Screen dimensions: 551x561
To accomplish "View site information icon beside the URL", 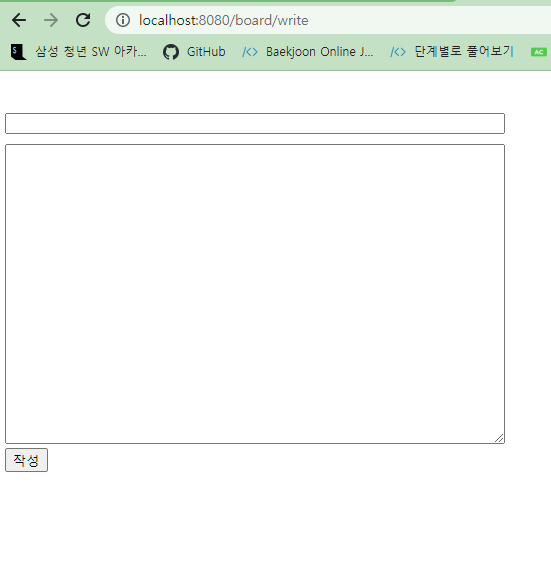I will [x=123, y=20].
